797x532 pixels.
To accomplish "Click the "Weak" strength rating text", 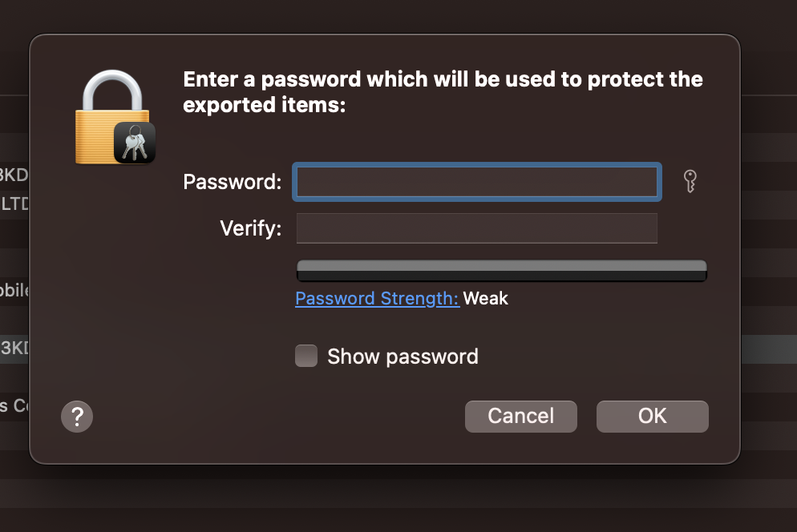I will tap(485, 298).
